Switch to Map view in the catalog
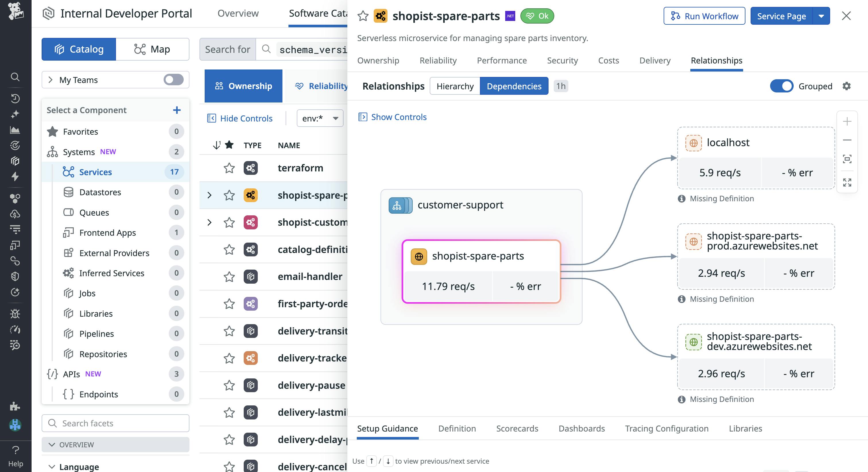Screen dimensions: 868x472 click(x=153, y=49)
